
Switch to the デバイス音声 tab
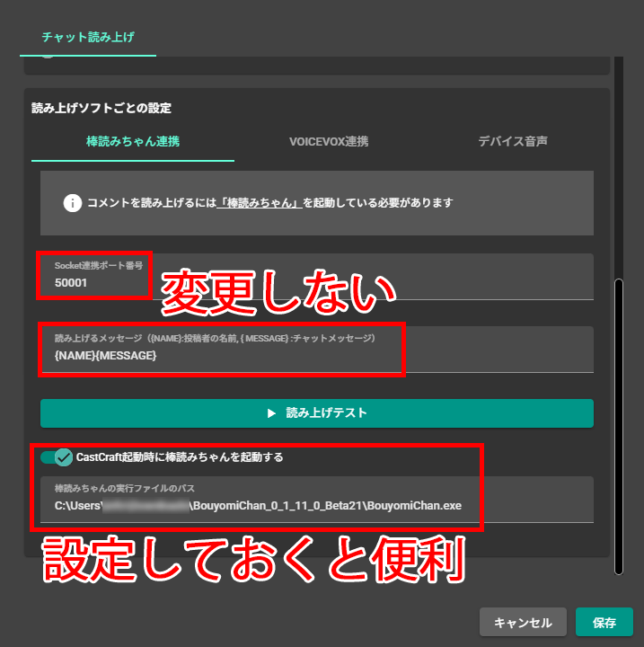click(x=513, y=142)
